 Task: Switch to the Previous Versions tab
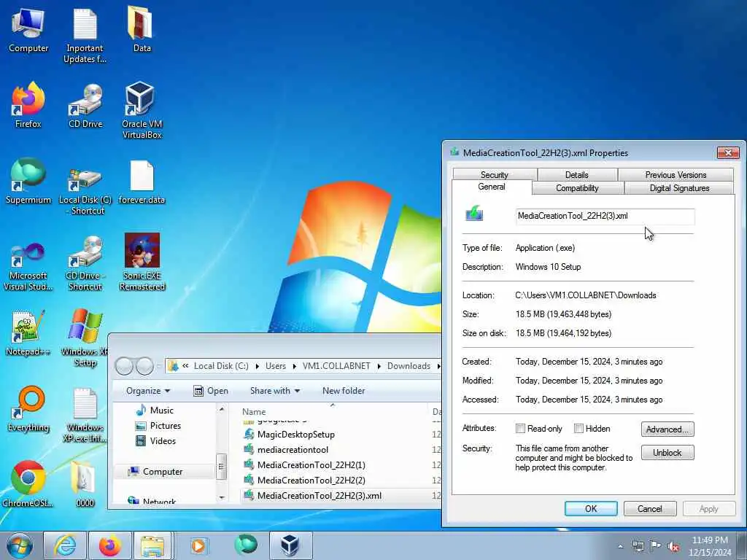click(676, 175)
